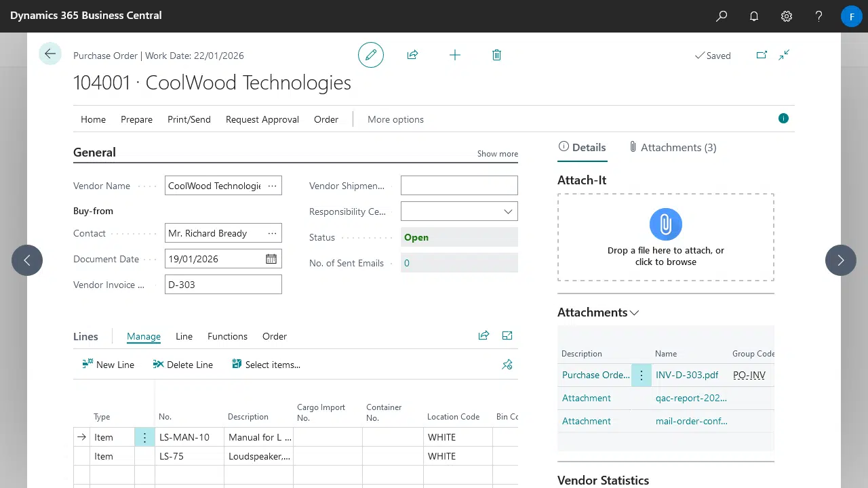The height and width of the screenshot is (488, 868).
Task: Open page in new window icon
Action: pos(762,56)
